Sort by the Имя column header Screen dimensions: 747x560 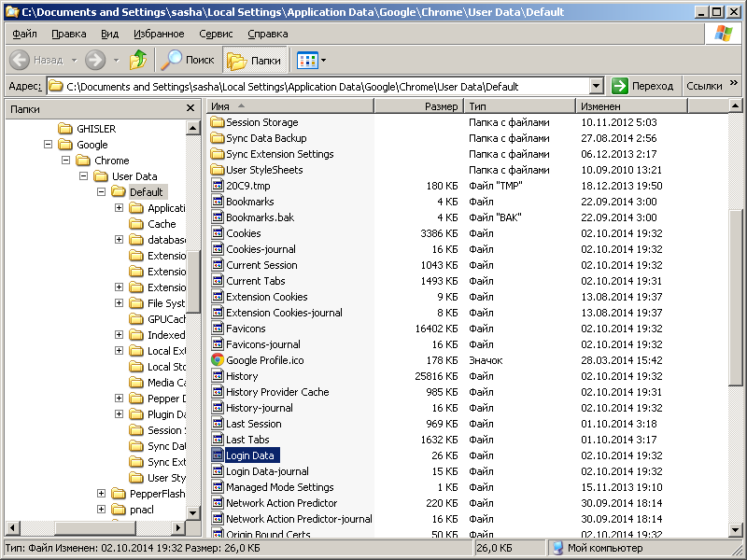[x=290, y=106]
